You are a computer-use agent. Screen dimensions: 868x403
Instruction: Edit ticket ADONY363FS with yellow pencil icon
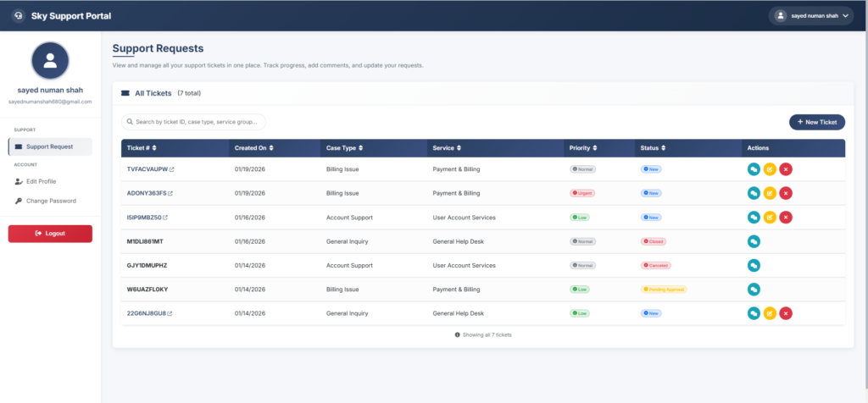[770, 193]
